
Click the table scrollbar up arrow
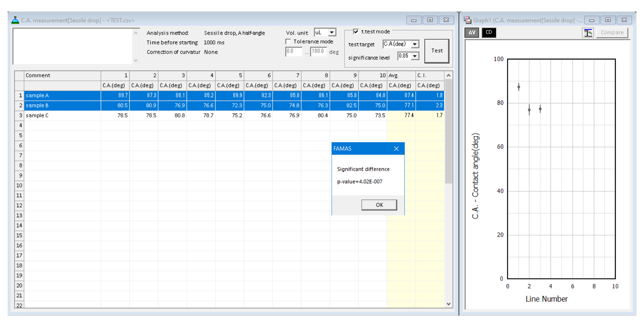(x=449, y=75)
